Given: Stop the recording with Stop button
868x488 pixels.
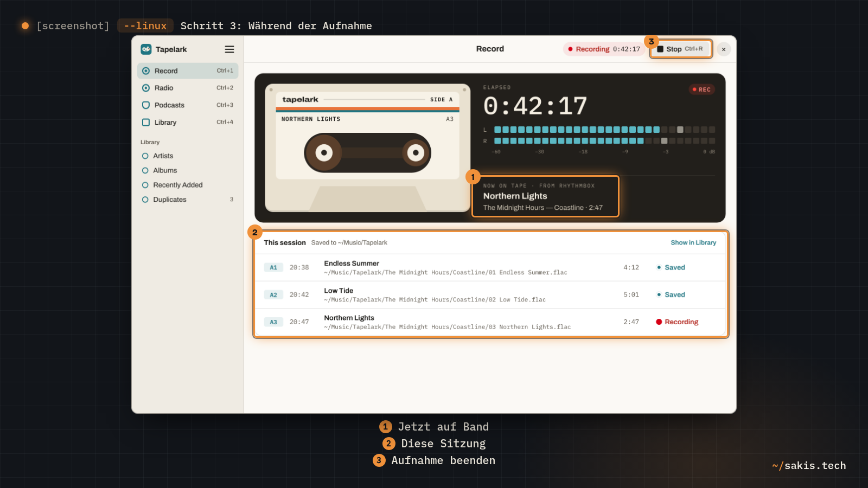Looking at the screenshot, I should (681, 49).
